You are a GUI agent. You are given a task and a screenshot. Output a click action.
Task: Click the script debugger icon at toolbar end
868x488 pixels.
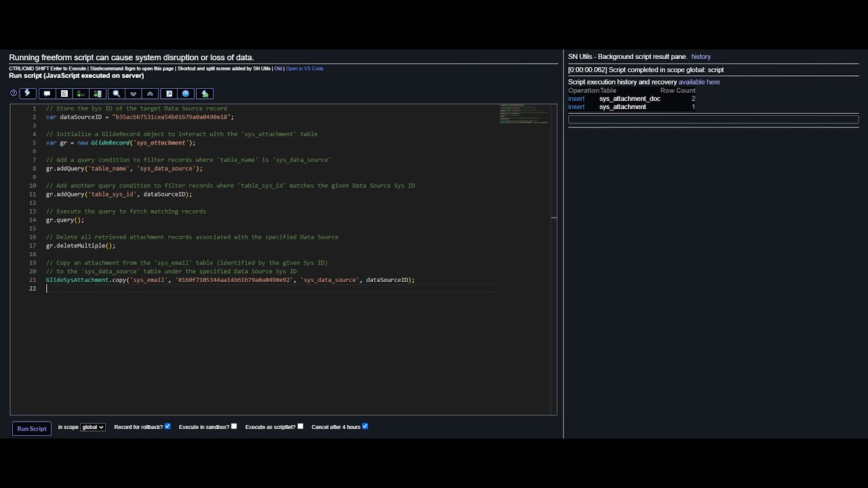205,94
